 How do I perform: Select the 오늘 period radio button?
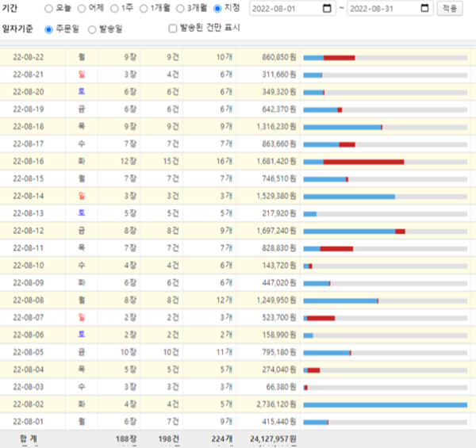pos(48,9)
